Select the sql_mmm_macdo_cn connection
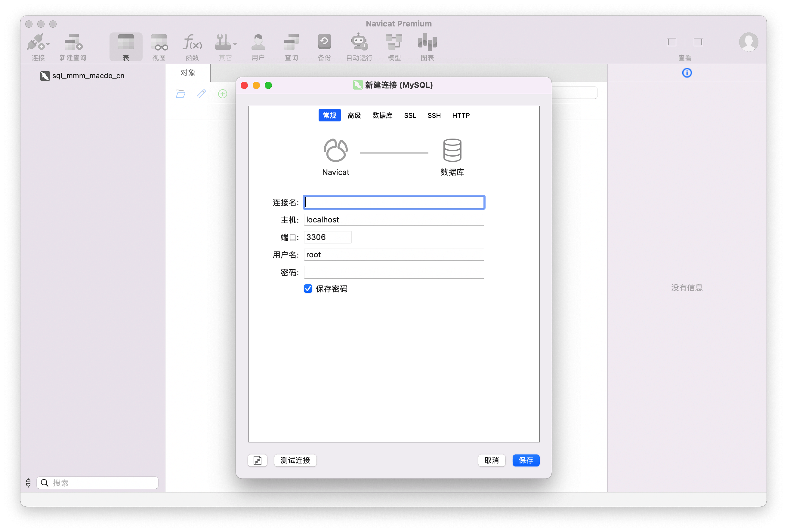 coord(82,75)
